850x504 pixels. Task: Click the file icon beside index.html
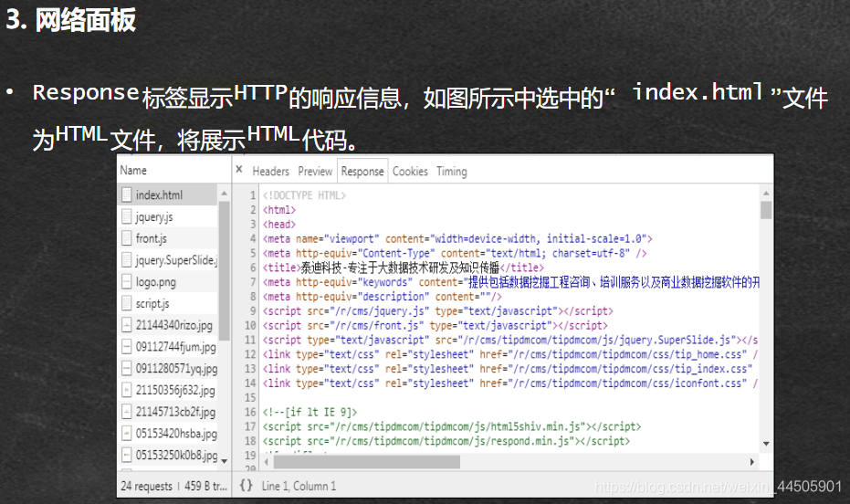tap(126, 194)
